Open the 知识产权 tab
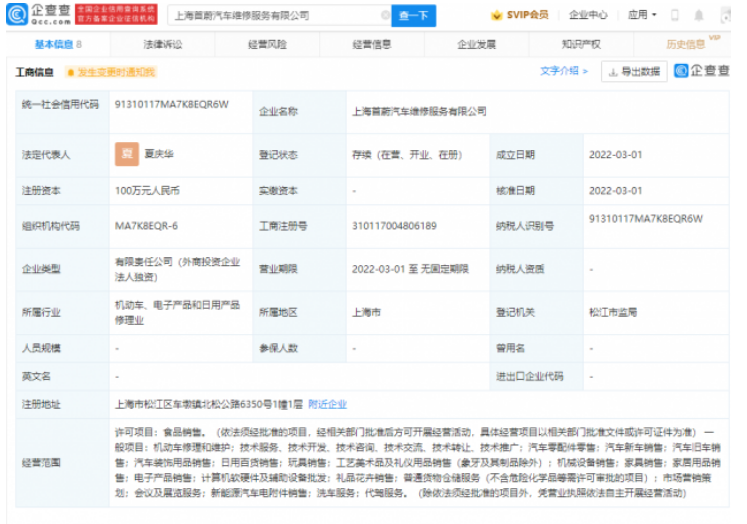 coord(581,44)
